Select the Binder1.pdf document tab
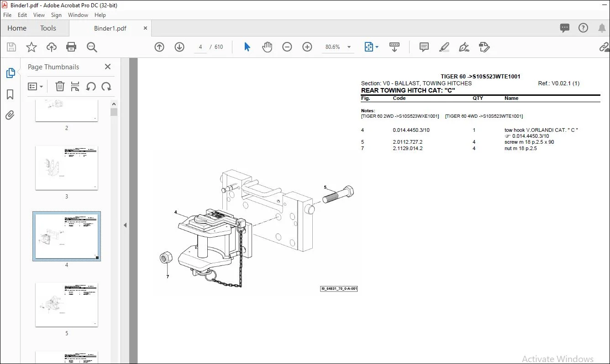Screen dimensions: 610x364 pos(110,28)
